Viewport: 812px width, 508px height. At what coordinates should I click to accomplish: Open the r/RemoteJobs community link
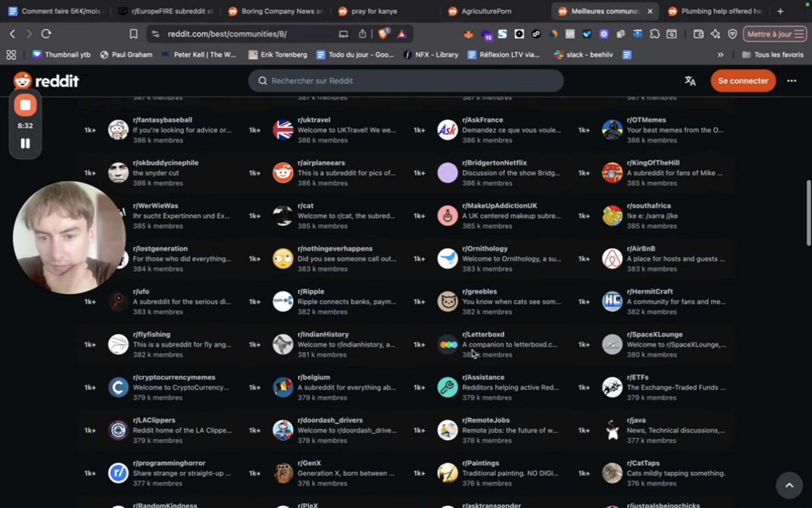click(486, 420)
